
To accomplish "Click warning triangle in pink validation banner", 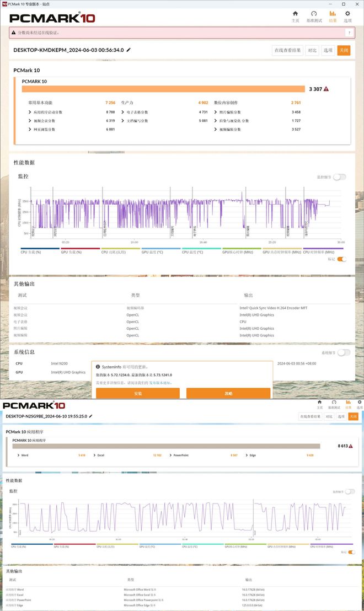I will pyautogui.click(x=14, y=33).
